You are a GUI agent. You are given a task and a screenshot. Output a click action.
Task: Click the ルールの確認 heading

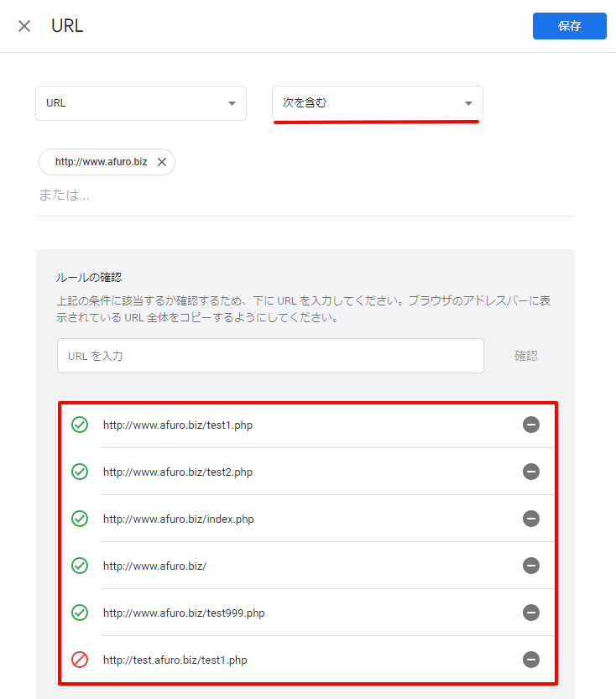[x=89, y=278]
